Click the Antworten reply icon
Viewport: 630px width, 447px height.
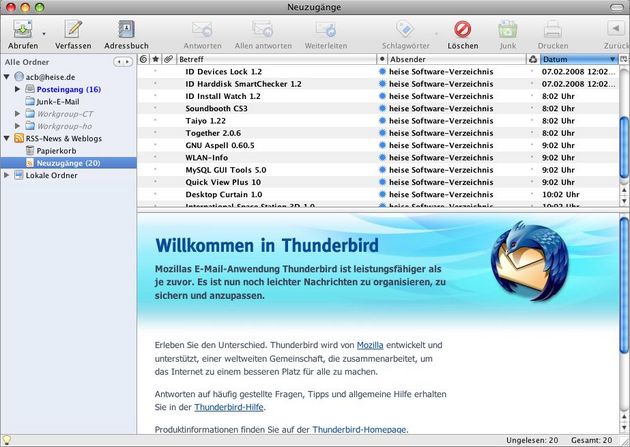tap(202, 29)
